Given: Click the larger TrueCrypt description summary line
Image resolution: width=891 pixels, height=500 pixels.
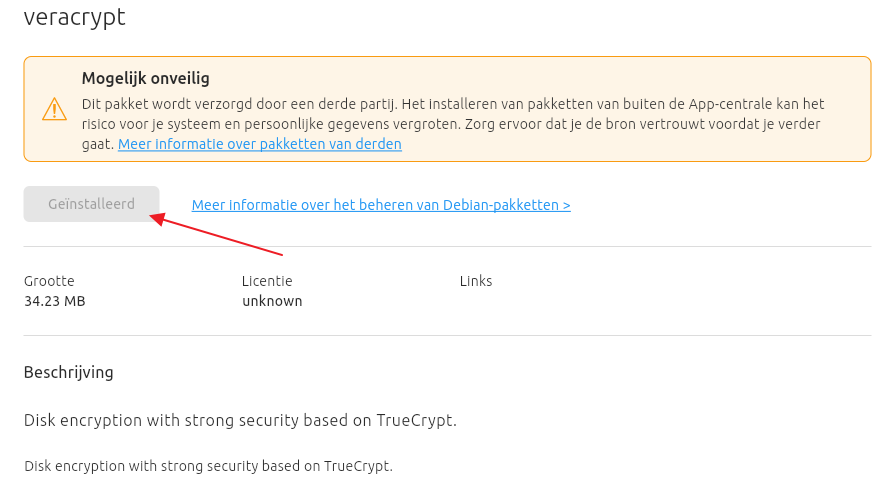Looking at the screenshot, I should (240, 420).
